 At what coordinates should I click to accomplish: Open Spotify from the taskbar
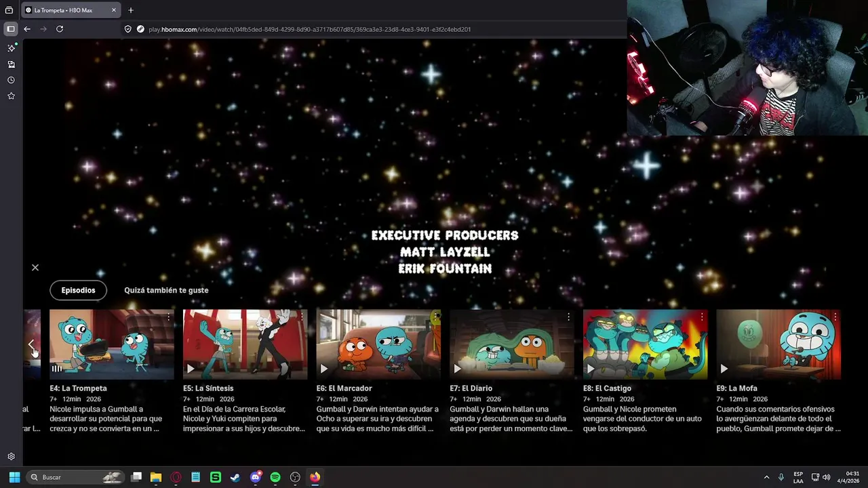[x=275, y=477]
